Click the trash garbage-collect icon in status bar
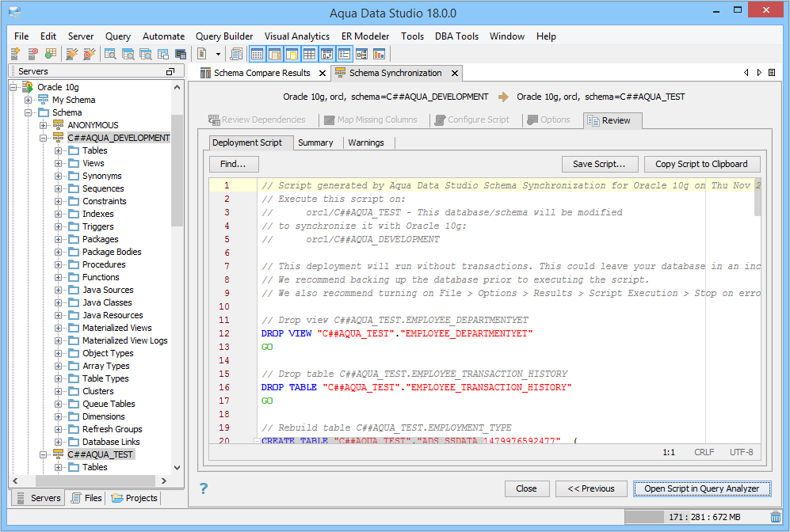Screen dimensions: 790x532 point(776,517)
